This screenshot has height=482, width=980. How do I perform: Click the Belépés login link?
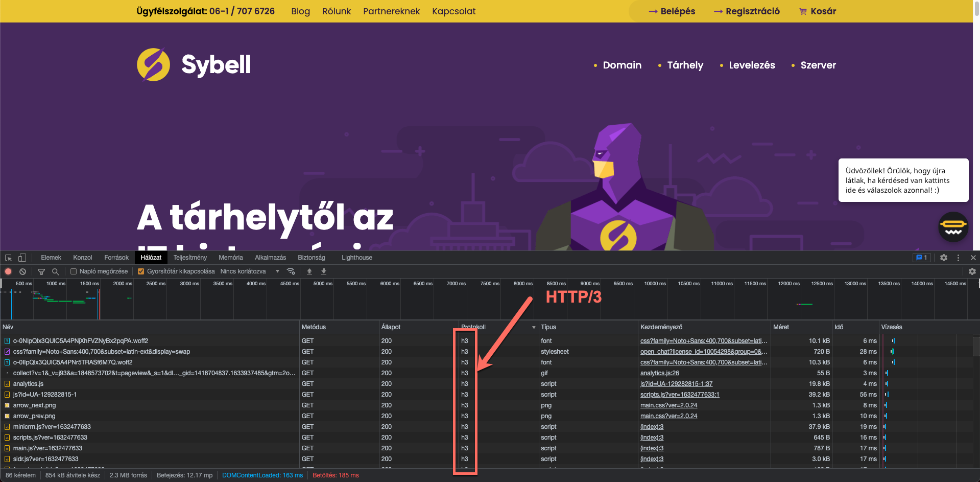coord(672,11)
